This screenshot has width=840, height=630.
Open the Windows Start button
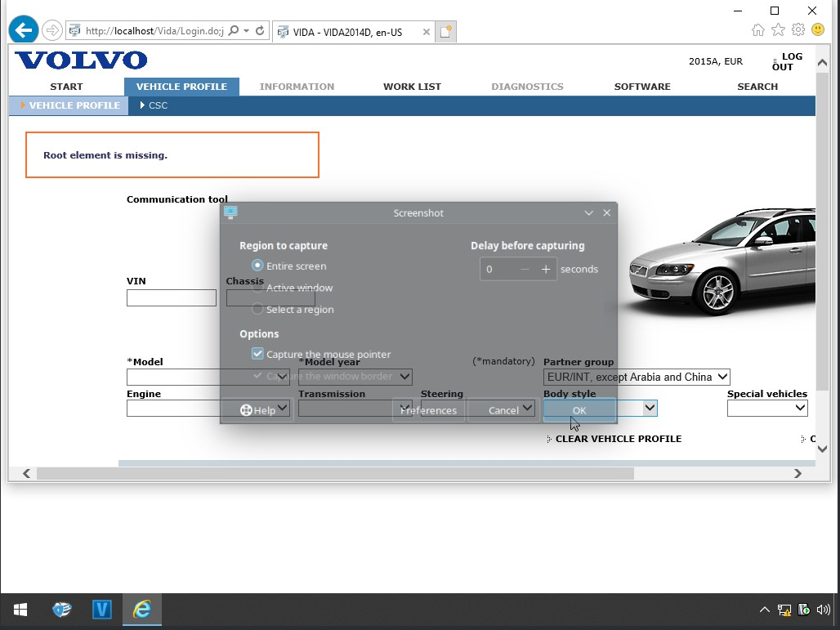click(x=20, y=610)
